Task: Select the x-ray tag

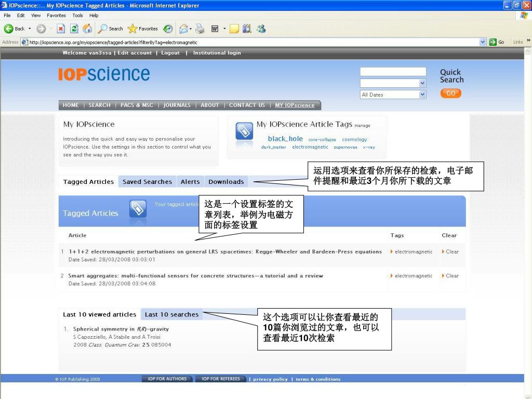Action: (369, 147)
